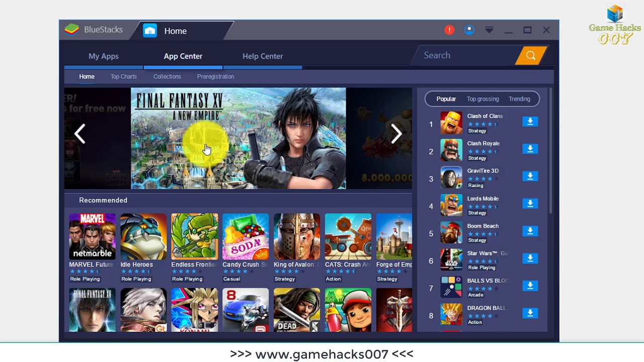Open the Top Charts sub-tab
The width and height of the screenshot is (644, 362).
(124, 76)
